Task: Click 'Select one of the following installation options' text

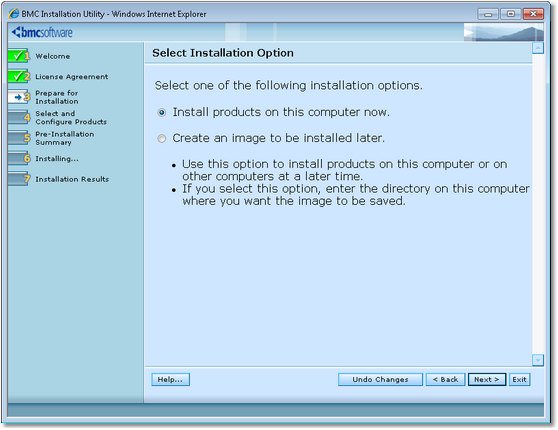Action: coord(289,85)
